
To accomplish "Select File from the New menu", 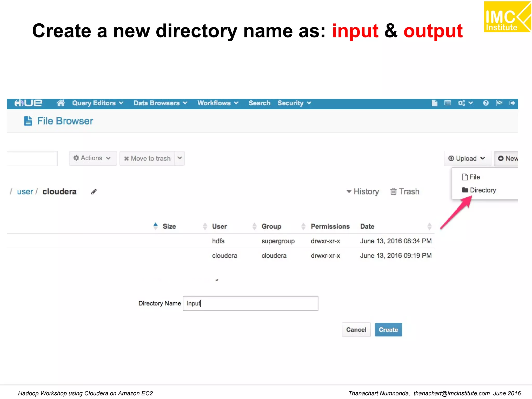I will pyautogui.click(x=471, y=177).
